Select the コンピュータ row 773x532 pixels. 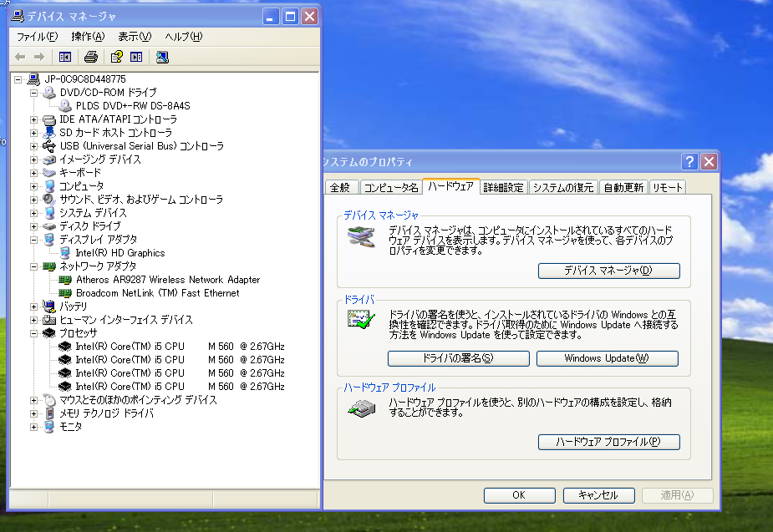coord(82,185)
